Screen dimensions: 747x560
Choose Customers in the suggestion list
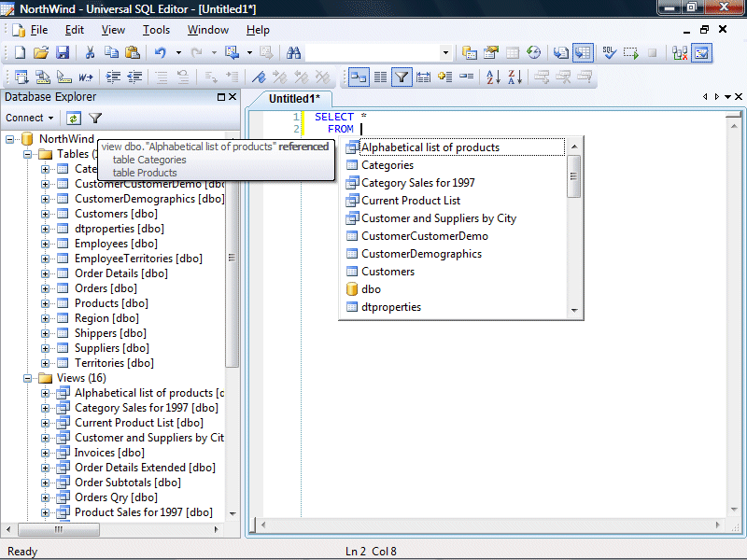[388, 272]
